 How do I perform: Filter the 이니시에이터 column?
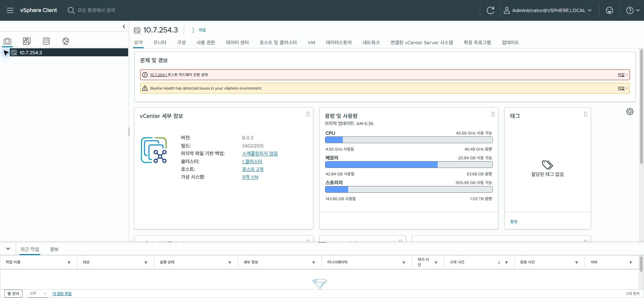(x=404, y=262)
